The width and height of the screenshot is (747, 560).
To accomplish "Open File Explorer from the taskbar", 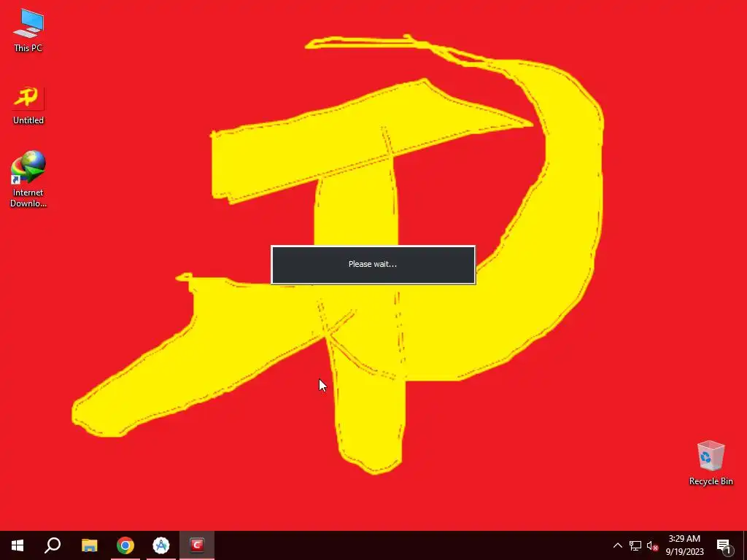I will pyautogui.click(x=89, y=545).
